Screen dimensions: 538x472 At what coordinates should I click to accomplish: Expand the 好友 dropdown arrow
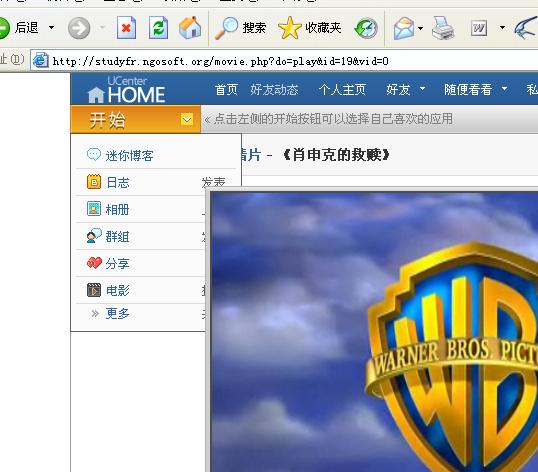(422, 88)
